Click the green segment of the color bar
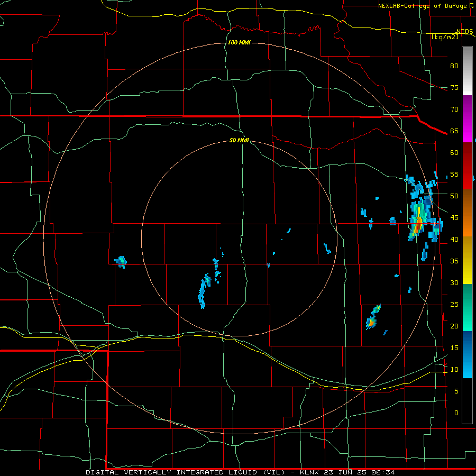This screenshot has width=476, height=476. tap(467, 307)
